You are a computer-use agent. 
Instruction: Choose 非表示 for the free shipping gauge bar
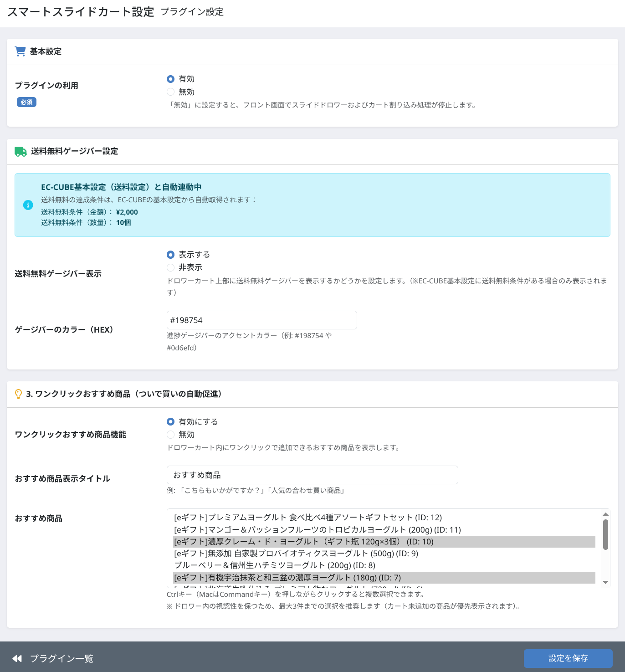coord(171,267)
